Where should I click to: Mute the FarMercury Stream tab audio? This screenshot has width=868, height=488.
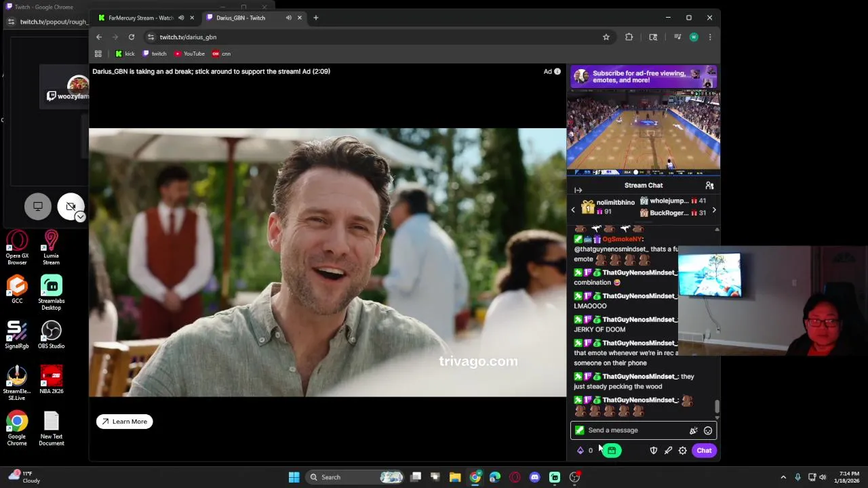click(x=181, y=18)
